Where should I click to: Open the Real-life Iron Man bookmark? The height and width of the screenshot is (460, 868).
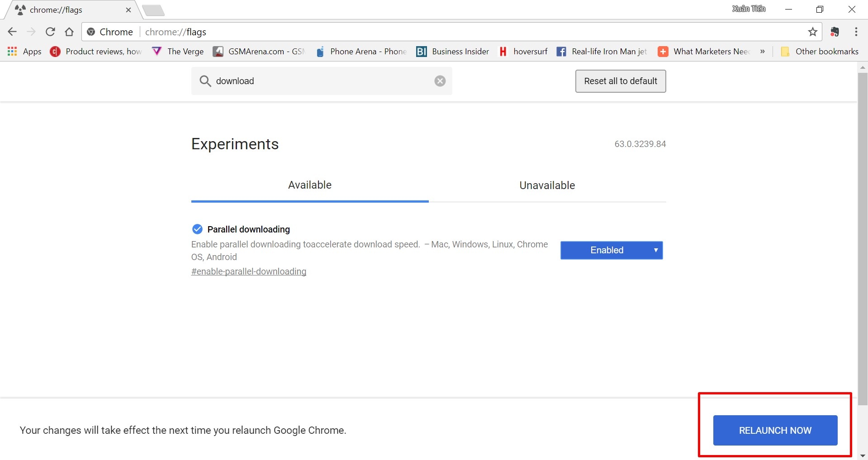[608, 51]
